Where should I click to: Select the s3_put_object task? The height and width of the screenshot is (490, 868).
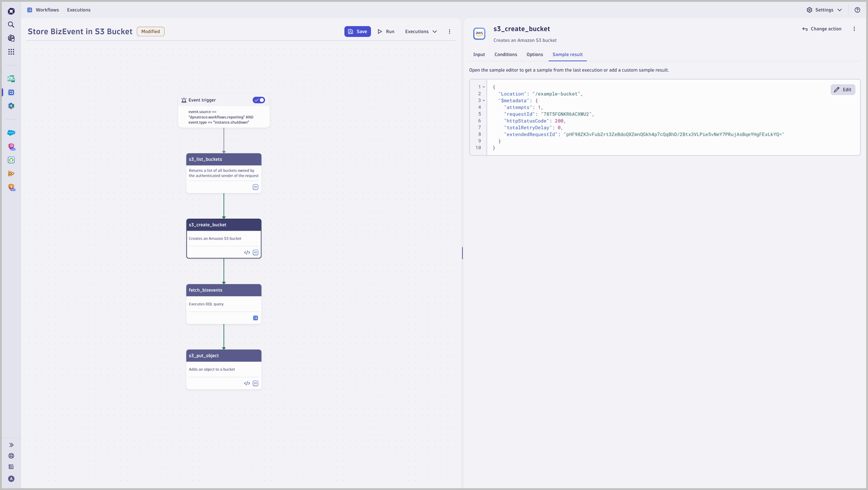224,369
